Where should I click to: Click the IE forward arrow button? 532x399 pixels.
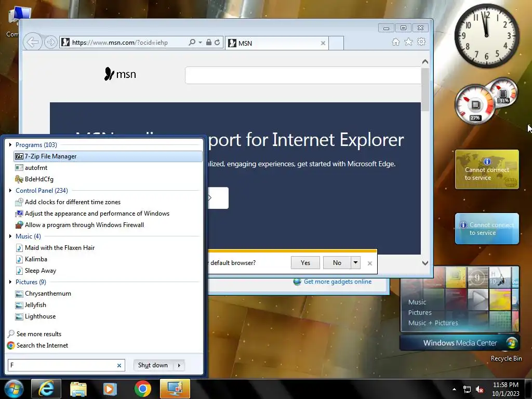50,43
